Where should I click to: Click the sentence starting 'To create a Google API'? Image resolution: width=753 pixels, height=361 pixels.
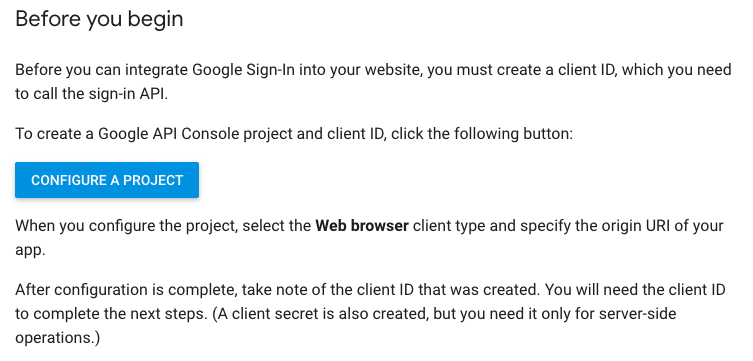[x=294, y=133]
